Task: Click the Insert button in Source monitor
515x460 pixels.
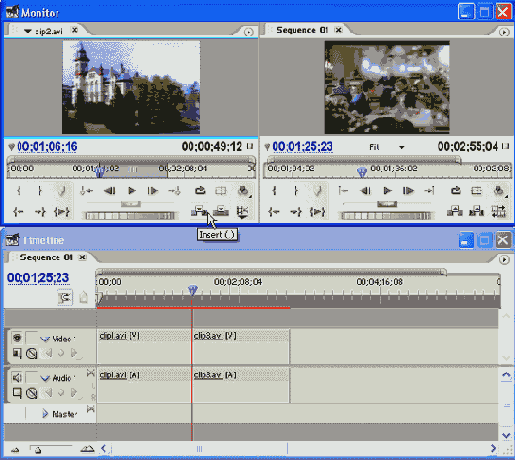Action: [x=199, y=211]
